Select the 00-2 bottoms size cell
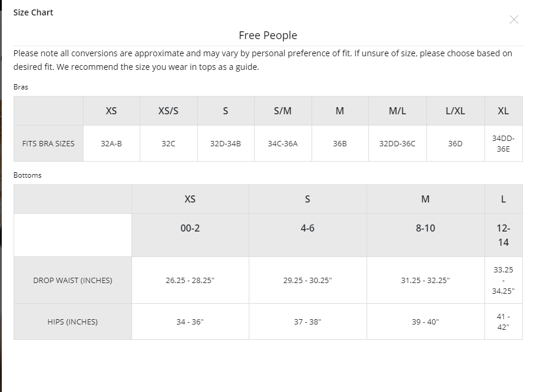The width and height of the screenshot is (533, 392). pyautogui.click(x=190, y=228)
